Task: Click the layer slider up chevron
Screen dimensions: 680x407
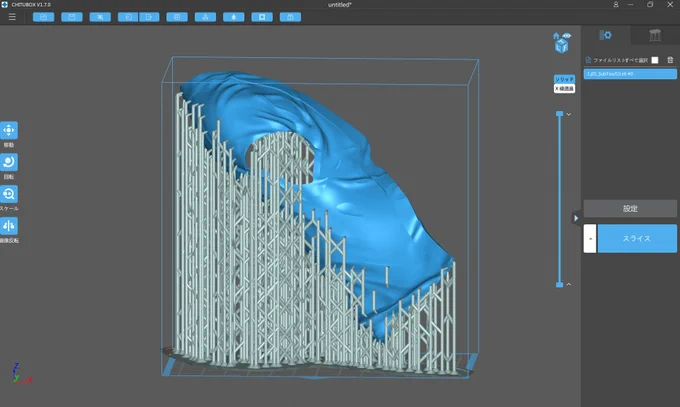Action: pyautogui.click(x=569, y=285)
